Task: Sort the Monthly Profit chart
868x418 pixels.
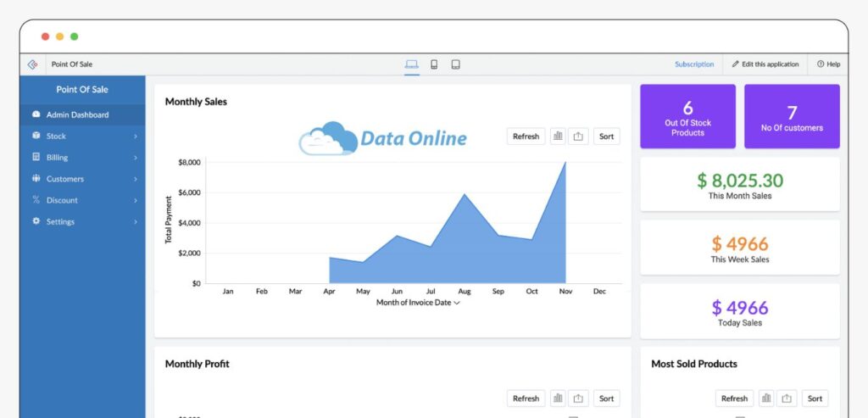Action: (x=607, y=398)
